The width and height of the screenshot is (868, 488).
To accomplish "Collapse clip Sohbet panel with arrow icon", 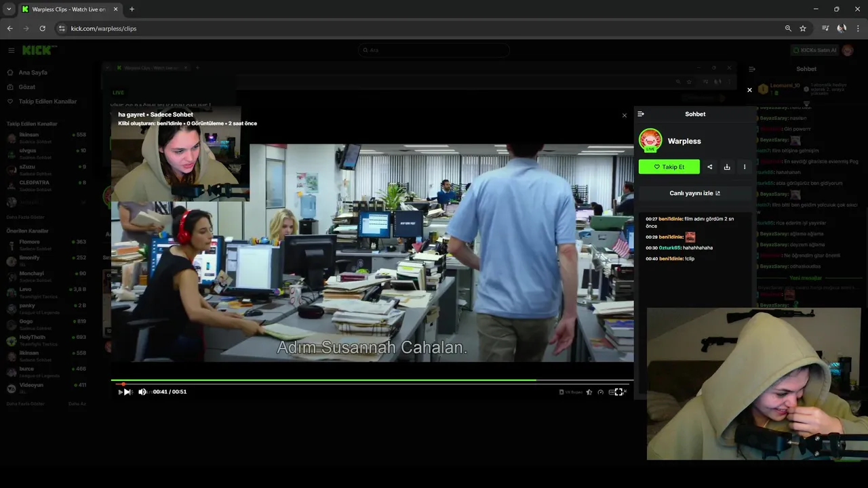I will [641, 114].
